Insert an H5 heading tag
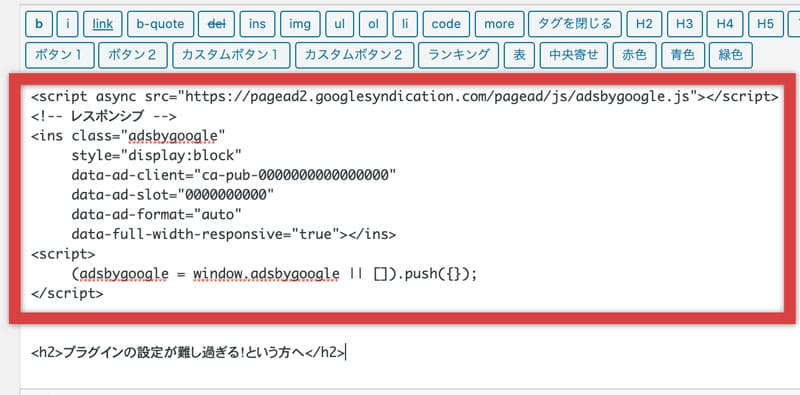This screenshot has width=800, height=395. pyautogui.click(x=765, y=24)
